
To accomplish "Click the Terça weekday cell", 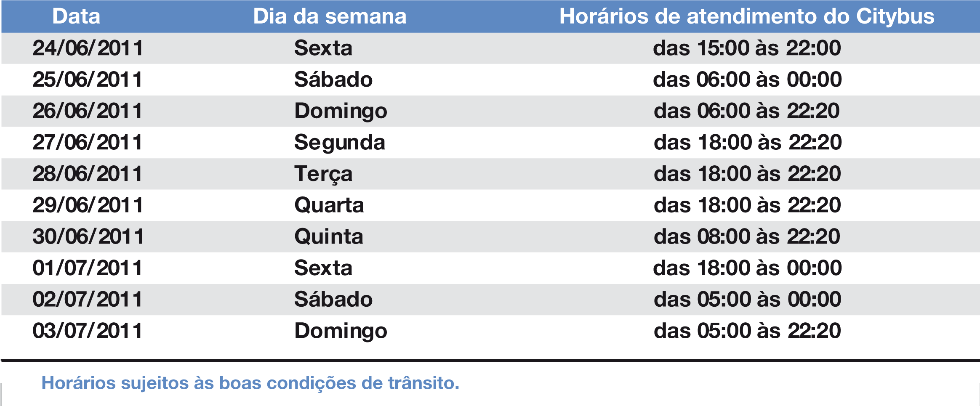I will (x=323, y=174).
